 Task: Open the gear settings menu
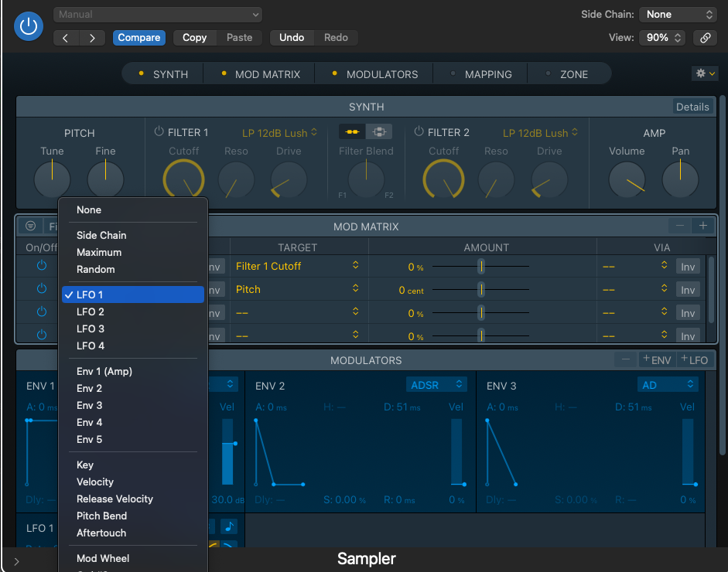(x=705, y=73)
